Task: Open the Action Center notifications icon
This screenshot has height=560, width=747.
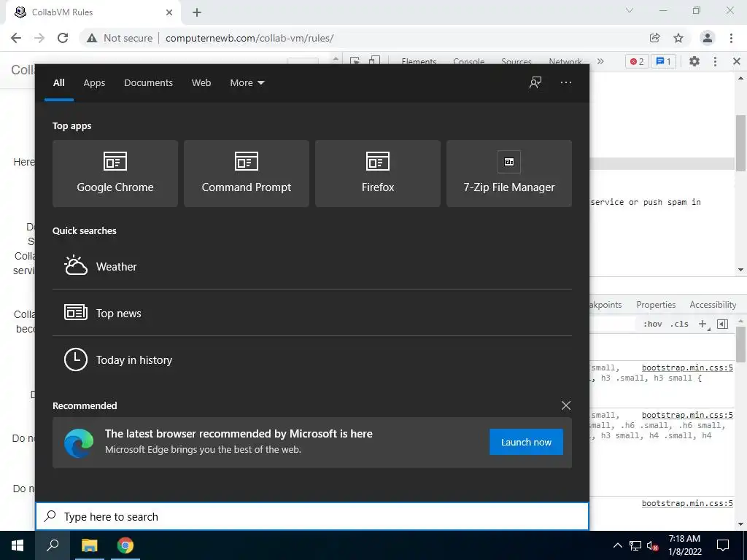Action: pos(723,545)
